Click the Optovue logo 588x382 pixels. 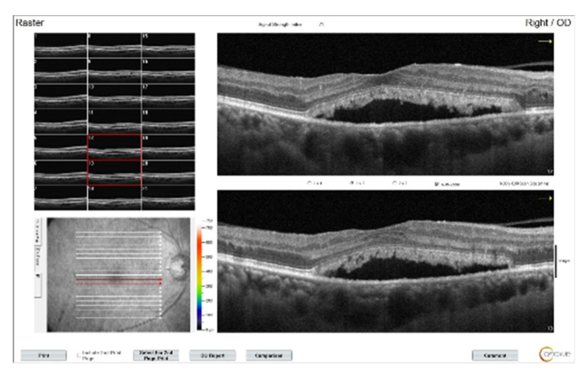coord(554,354)
